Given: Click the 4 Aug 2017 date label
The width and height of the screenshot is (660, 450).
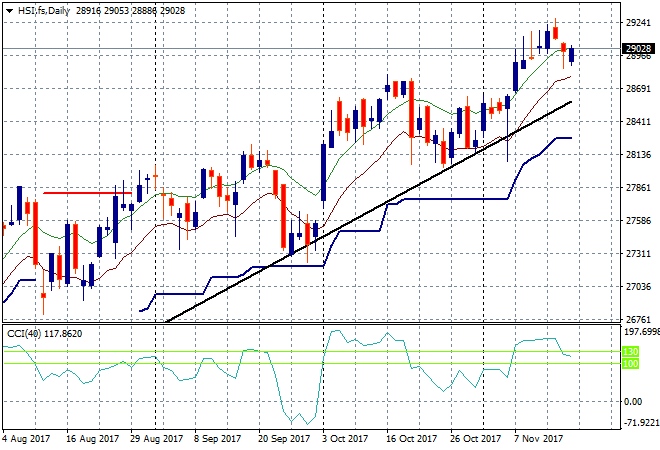Looking at the screenshot, I should tap(26, 439).
